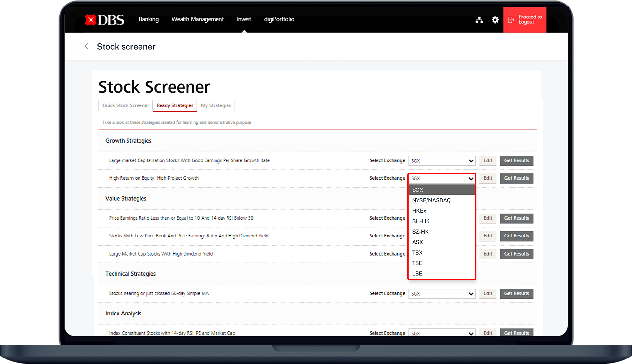The width and height of the screenshot is (632, 364).
Task: Get Results for 60-day Simple MA strategy
Action: coord(516,293)
